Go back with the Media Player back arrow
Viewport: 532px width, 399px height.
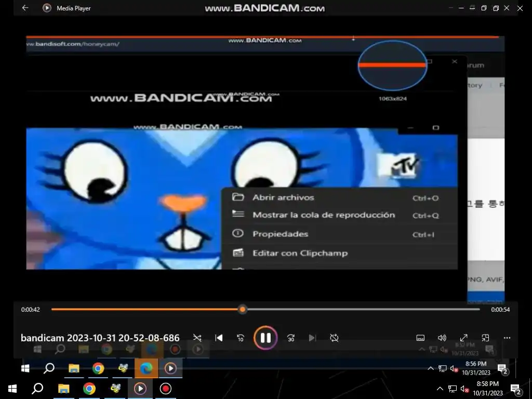pyautogui.click(x=25, y=8)
